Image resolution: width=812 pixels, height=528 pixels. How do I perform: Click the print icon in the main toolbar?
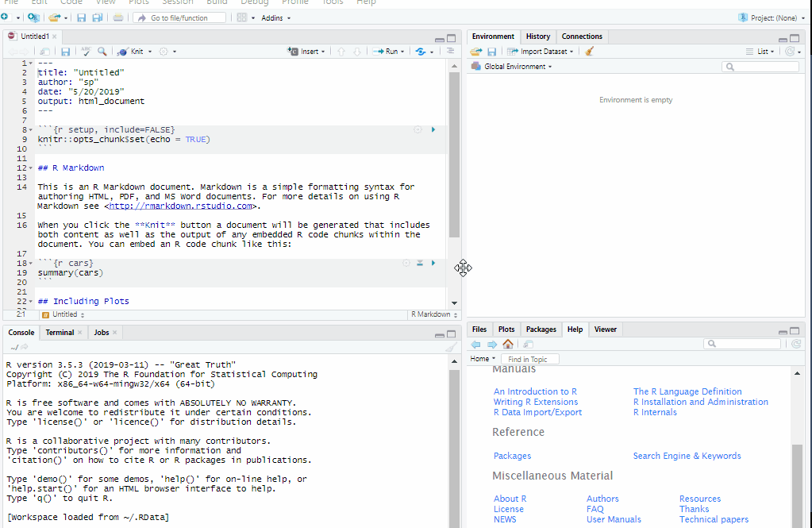[118, 17]
